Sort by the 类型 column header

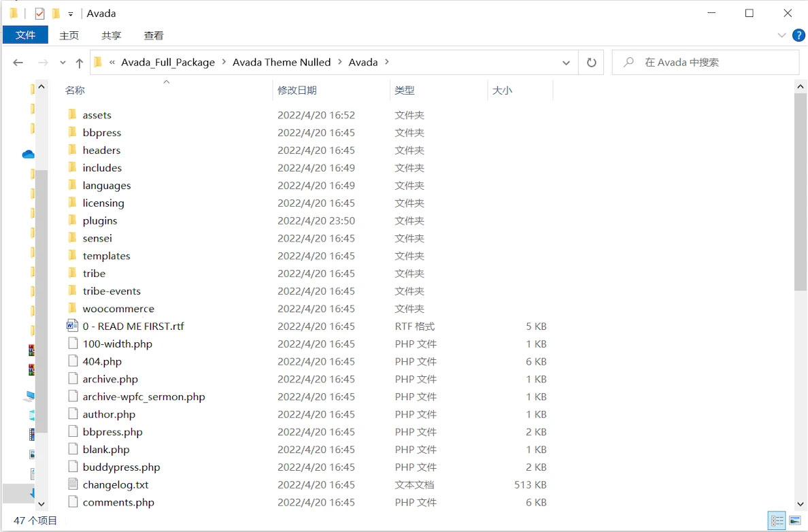pos(405,90)
